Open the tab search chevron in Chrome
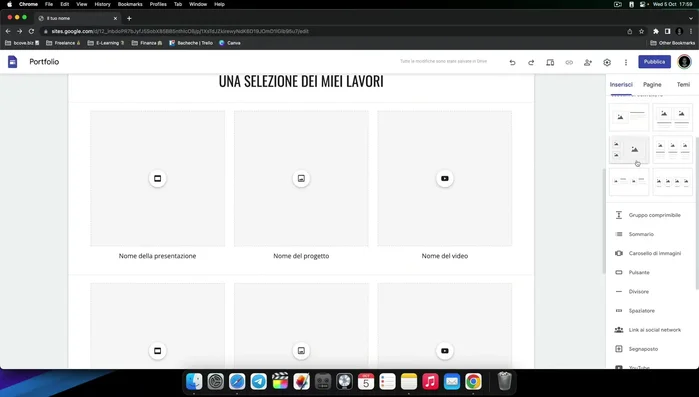Image resolution: width=699 pixels, height=397 pixels. [x=691, y=18]
